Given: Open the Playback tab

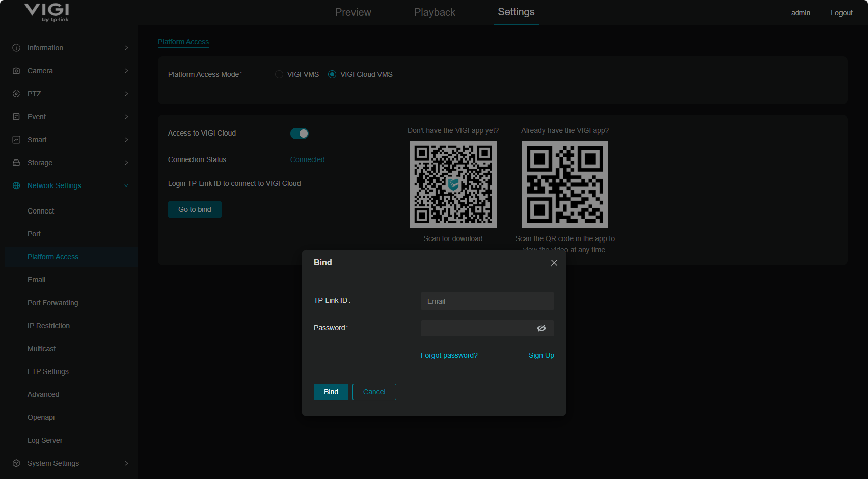Looking at the screenshot, I should 435,12.
